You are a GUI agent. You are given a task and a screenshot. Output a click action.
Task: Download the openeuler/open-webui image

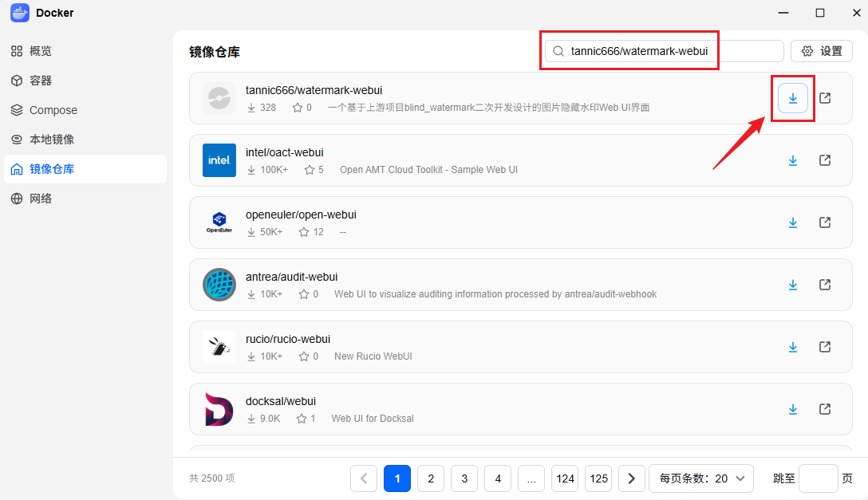(x=793, y=222)
